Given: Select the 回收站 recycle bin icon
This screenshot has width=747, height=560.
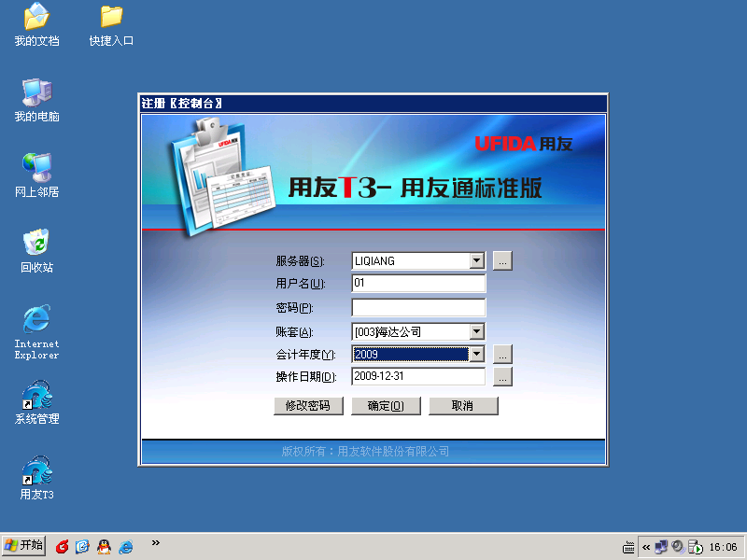Looking at the screenshot, I should [x=36, y=251].
